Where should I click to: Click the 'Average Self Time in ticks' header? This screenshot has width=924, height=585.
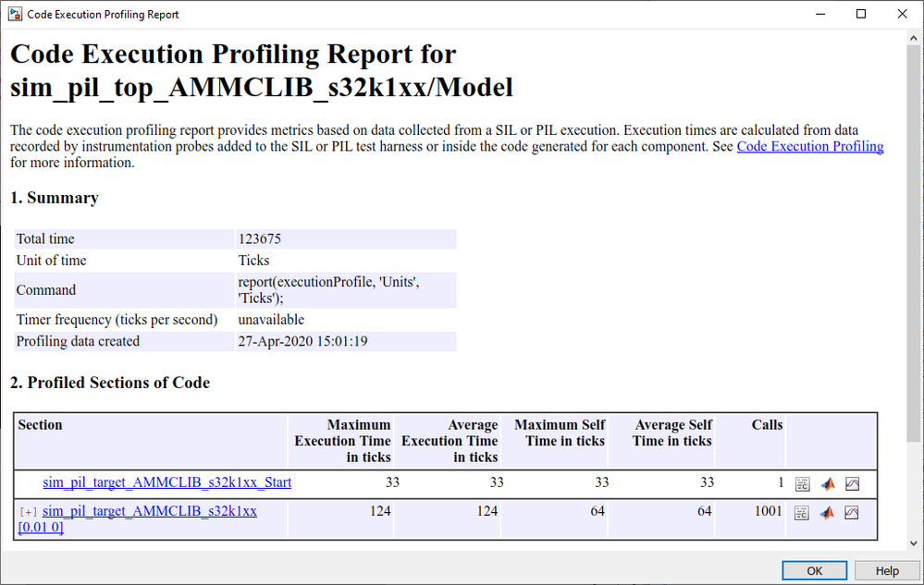pyautogui.click(x=671, y=433)
